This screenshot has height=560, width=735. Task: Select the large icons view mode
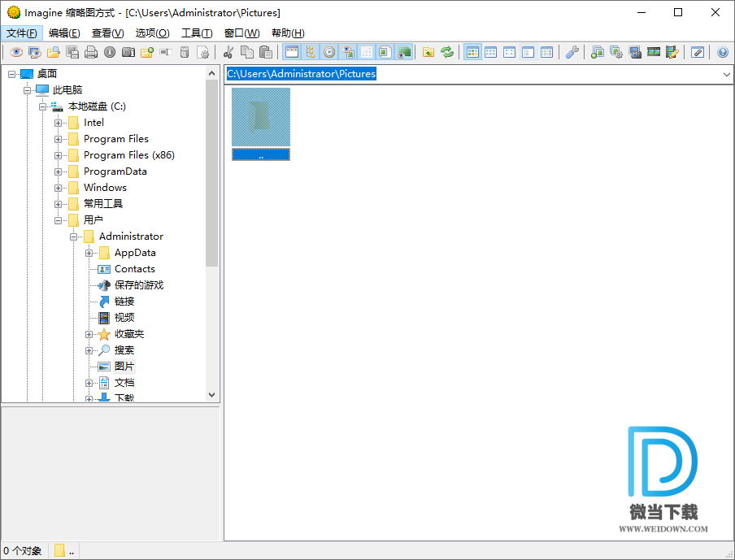[x=491, y=52]
